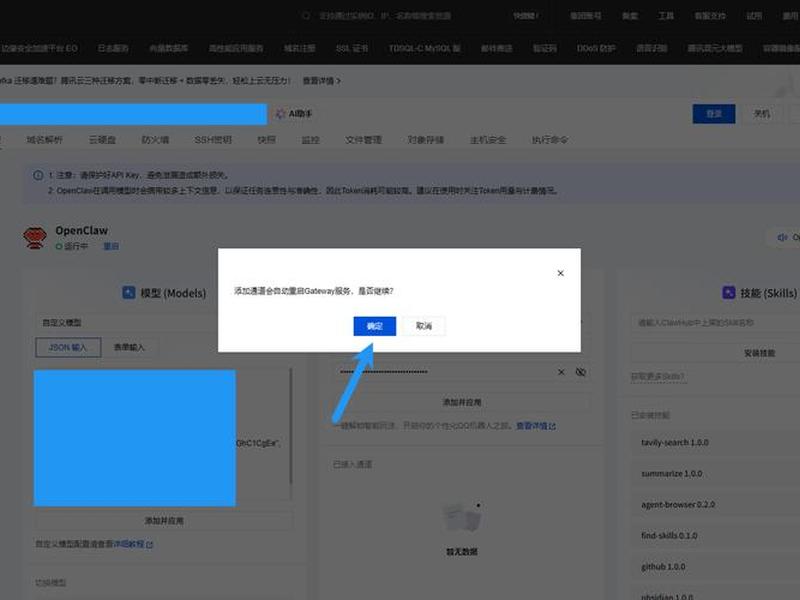
Task: Open 备案 in the top navigation
Action: (x=630, y=16)
